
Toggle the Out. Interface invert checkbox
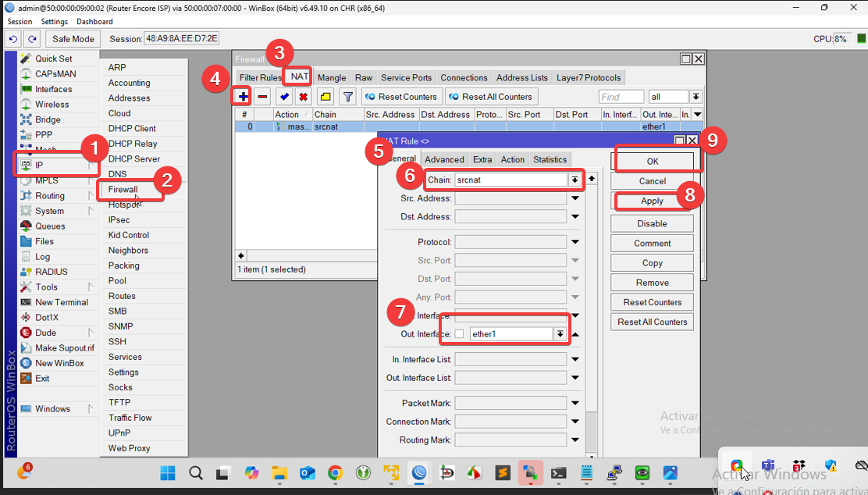pos(459,334)
